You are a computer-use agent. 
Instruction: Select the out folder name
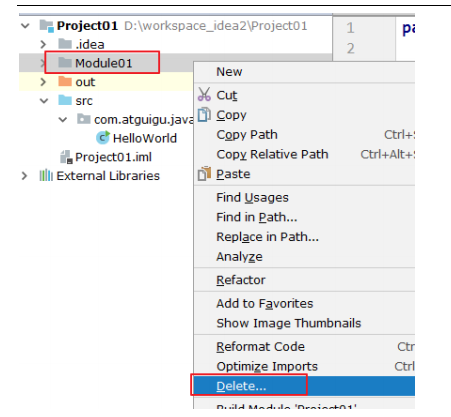(85, 82)
